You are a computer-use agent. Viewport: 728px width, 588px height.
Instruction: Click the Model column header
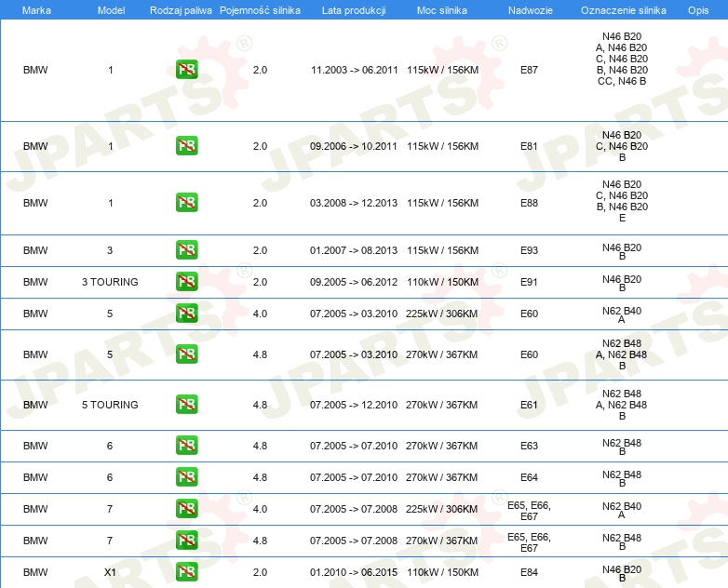click(111, 10)
